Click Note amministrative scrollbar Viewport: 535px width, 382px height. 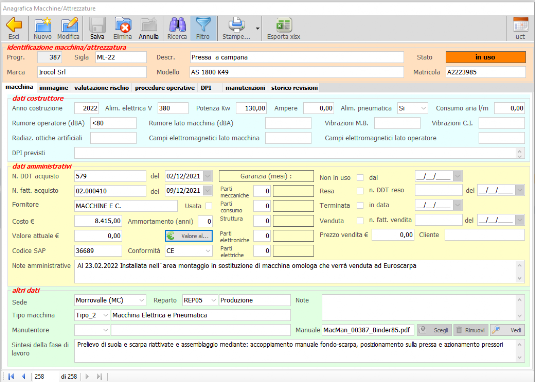pos(520,271)
